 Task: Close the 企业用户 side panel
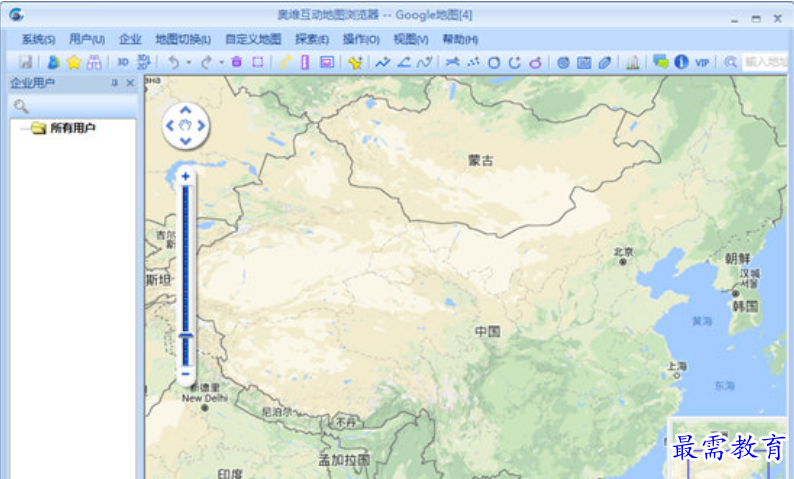131,83
